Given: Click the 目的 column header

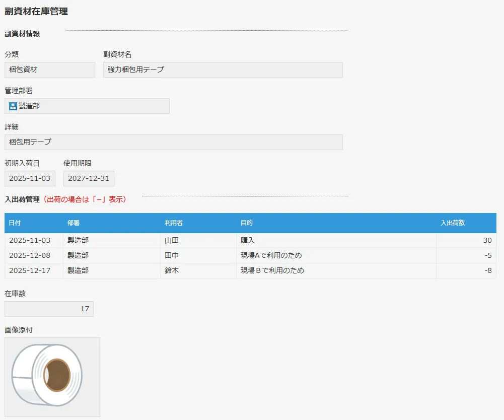Looking at the screenshot, I should coord(247,223).
